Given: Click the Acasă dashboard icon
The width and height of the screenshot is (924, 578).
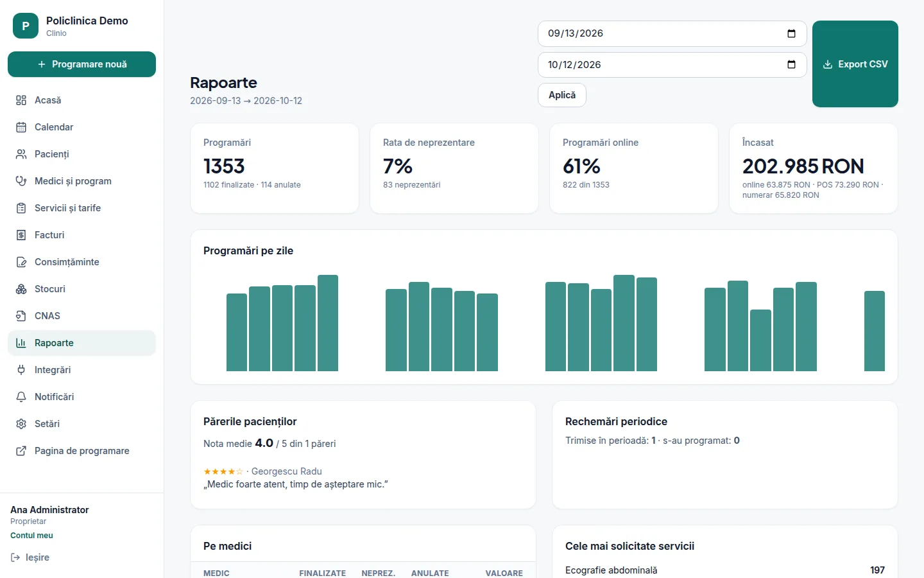Looking at the screenshot, I should [x=21, y=100].
